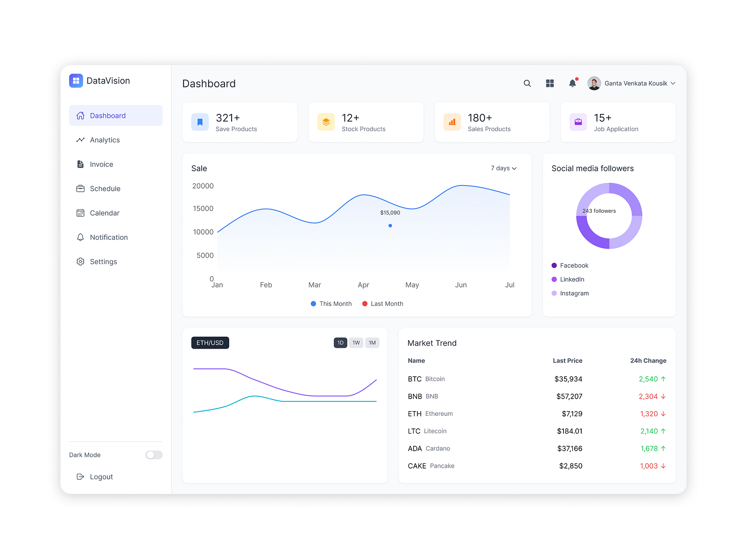747x560 pixels.
Task: Switch the ETH/USD chart to 1W view
Action: pyautogui.click(x=356, y=343)
